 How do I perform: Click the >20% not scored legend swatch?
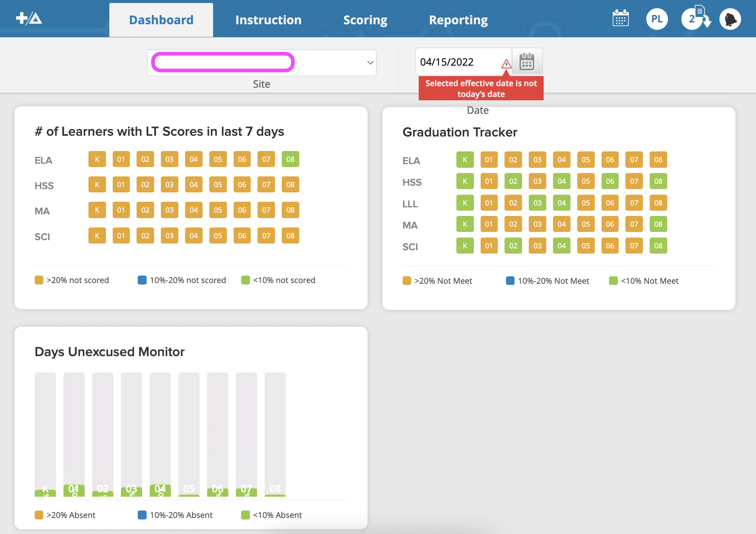39,280
